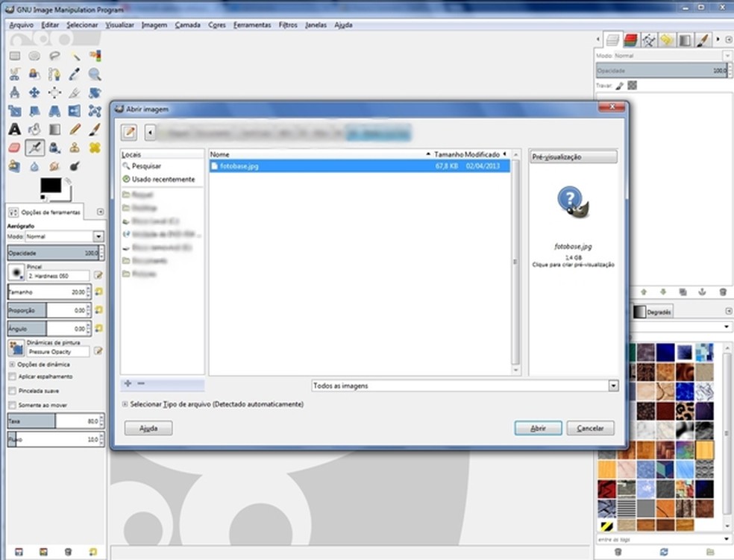Switch to the Channels tab in dock
The width and height of the screenshot is (734, 560).
point(630,41)
